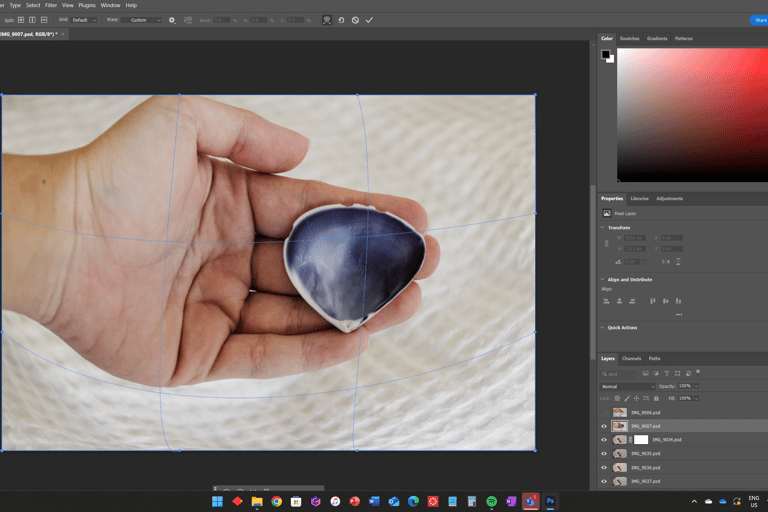Viewport: 768px width, 512px height.
Task: Open Spotify from the Windows taskbar
Action: [492, 501]
